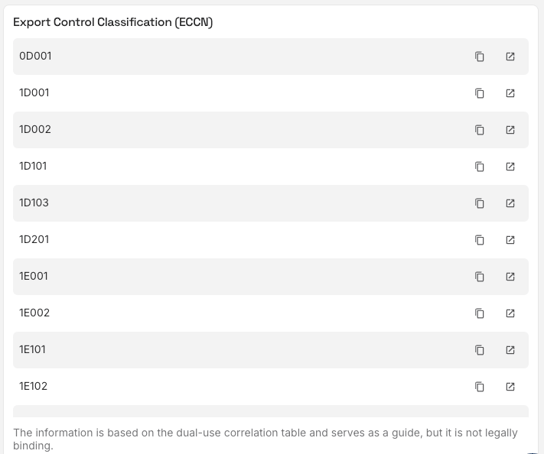544x454 pixels.
Task: Select the 1E102 list row
Action: tap(271, 387)
